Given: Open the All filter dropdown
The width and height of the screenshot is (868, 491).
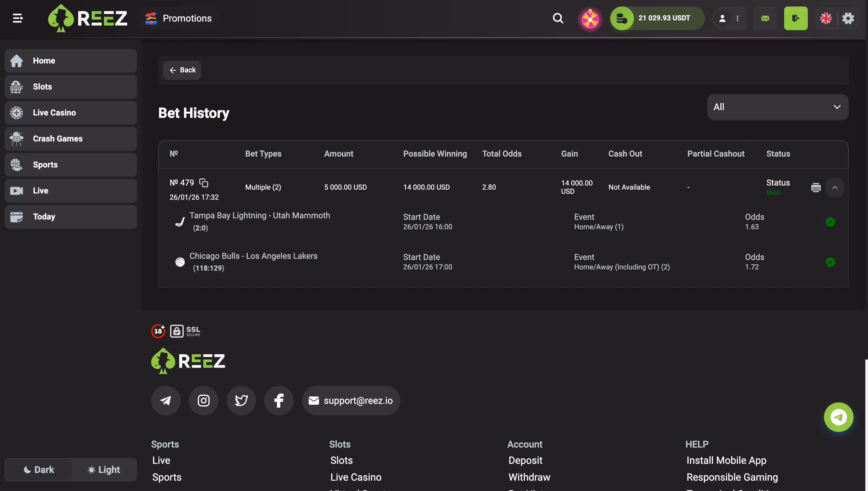Looking at the screenshot, I should (x=777, y=107).
